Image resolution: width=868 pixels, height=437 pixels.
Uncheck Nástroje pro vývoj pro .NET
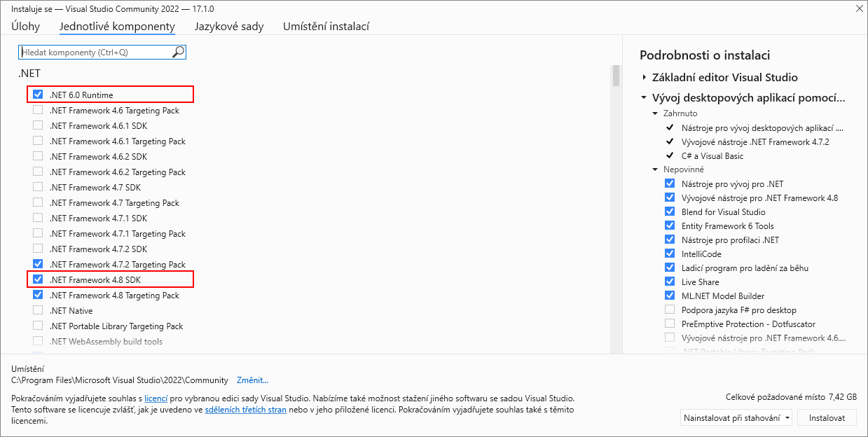(x=670, y=183)
